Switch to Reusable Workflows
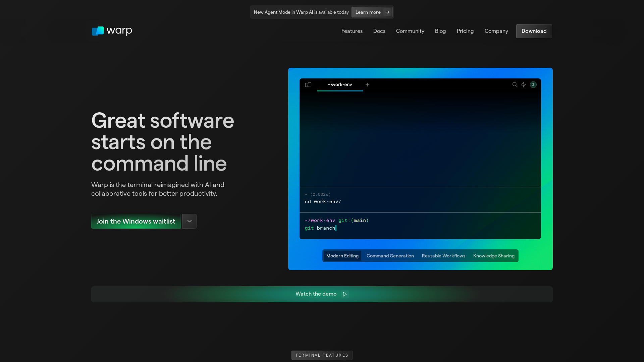Image resolution: width=644 pixels, height=362 pixels. [443, 256]
